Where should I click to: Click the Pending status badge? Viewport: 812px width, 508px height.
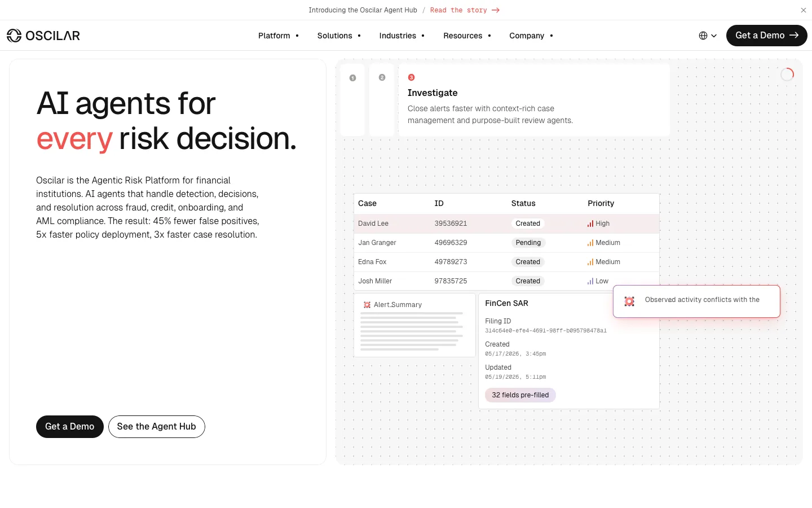click(x=528, y=243)
